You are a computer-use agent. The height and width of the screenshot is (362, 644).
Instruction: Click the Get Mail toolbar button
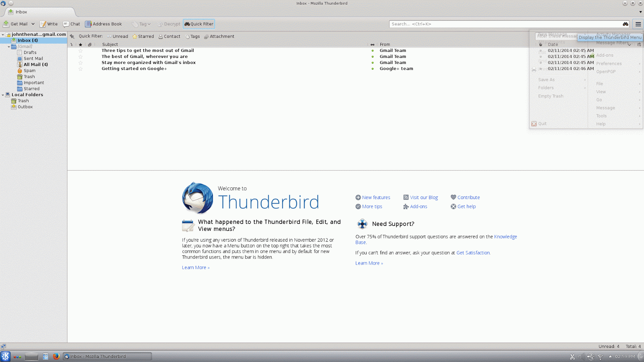tap(16, 24)
